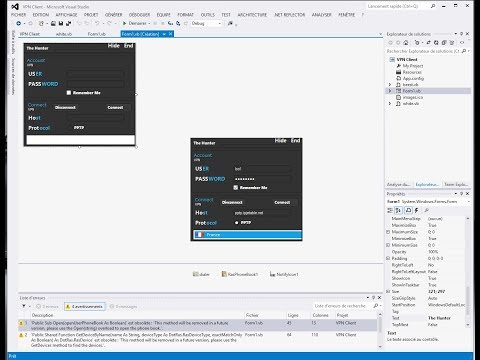The height and width of the screenshot is (360, 480).
Task: Click the Properties panel vertical scrollbar
Action: pyautogui.click(x=468, y=271)
